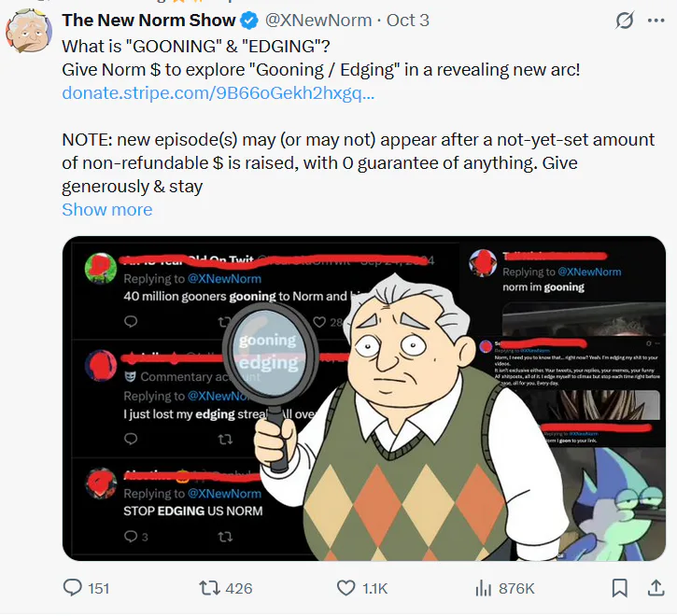Open The New Norm Show profile avatar
The height and width of the screenshot is (616, 677).
pyautogui.click(x=29, y=31)
